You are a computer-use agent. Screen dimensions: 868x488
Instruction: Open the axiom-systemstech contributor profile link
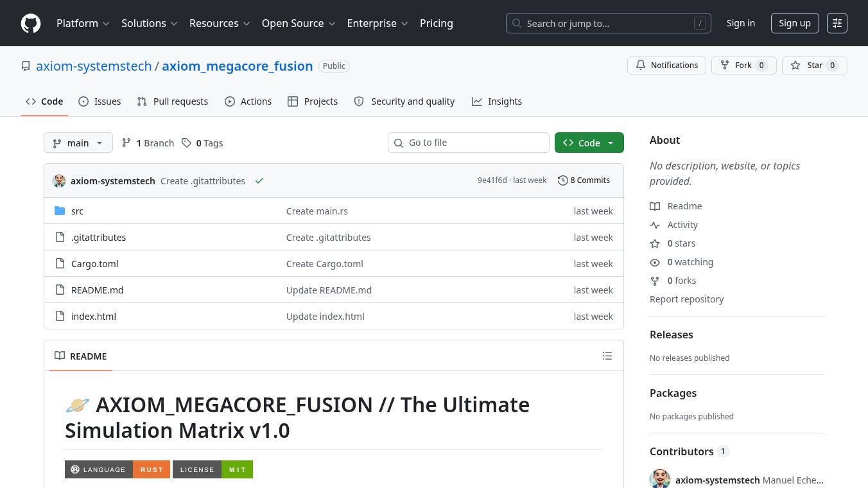pos(718,480)
